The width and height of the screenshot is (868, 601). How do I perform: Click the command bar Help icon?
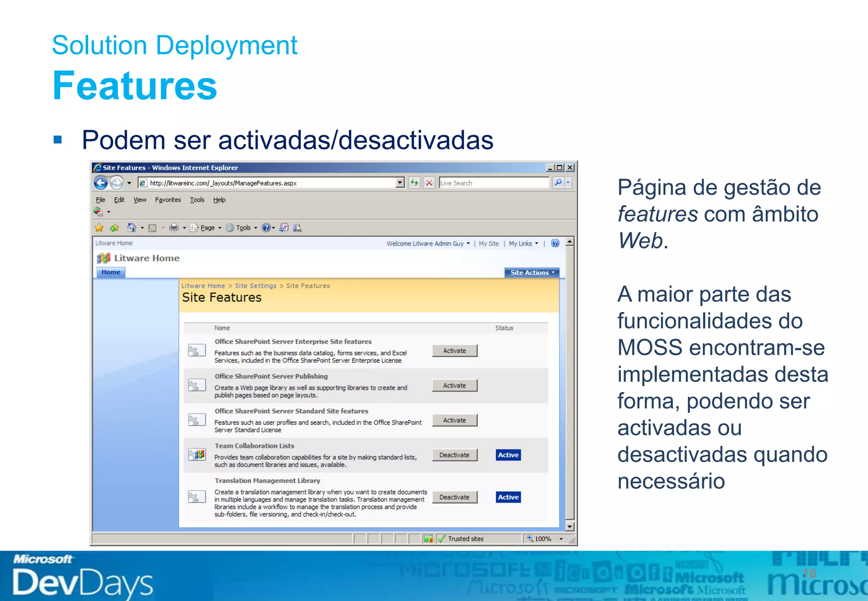tap(266, 228)
